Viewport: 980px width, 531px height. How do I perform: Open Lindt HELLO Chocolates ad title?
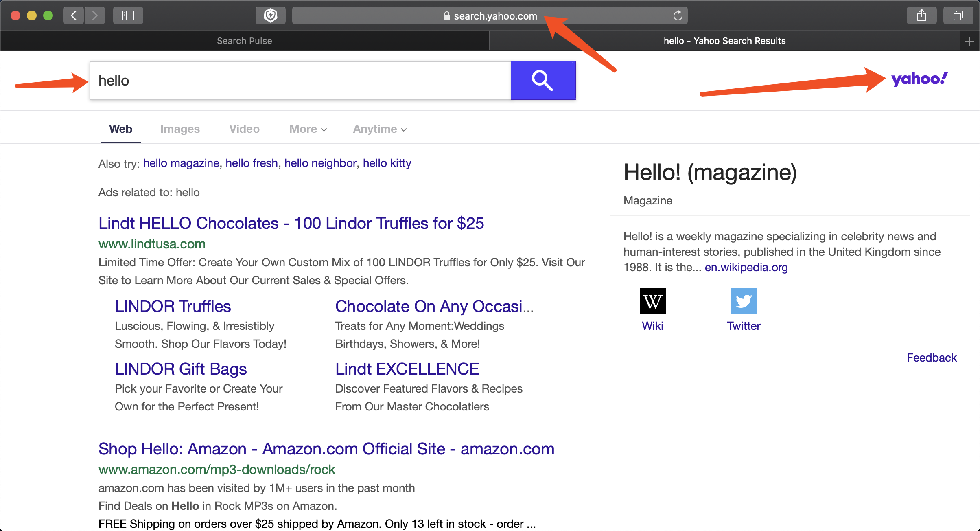tap(291, 223)
